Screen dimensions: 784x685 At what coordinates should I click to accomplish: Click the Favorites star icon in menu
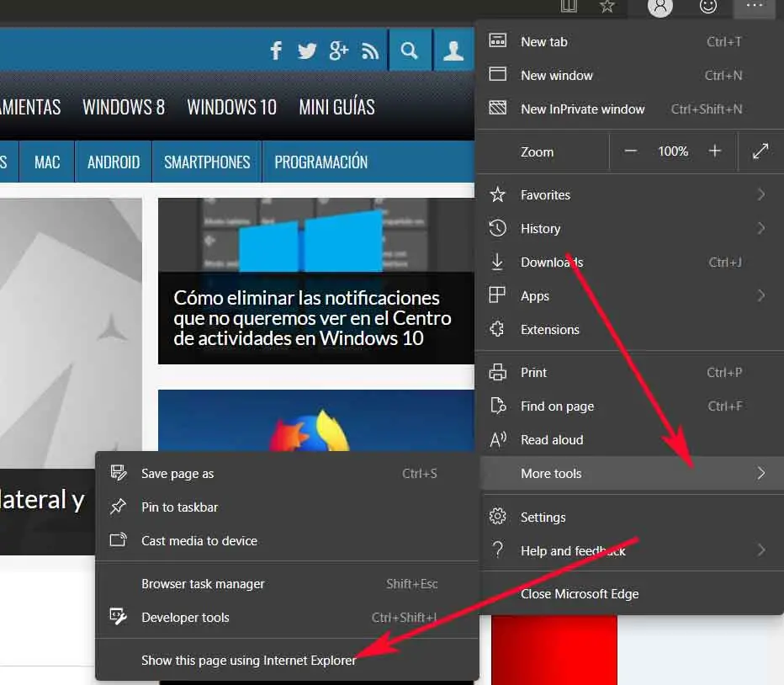point(497,194)
